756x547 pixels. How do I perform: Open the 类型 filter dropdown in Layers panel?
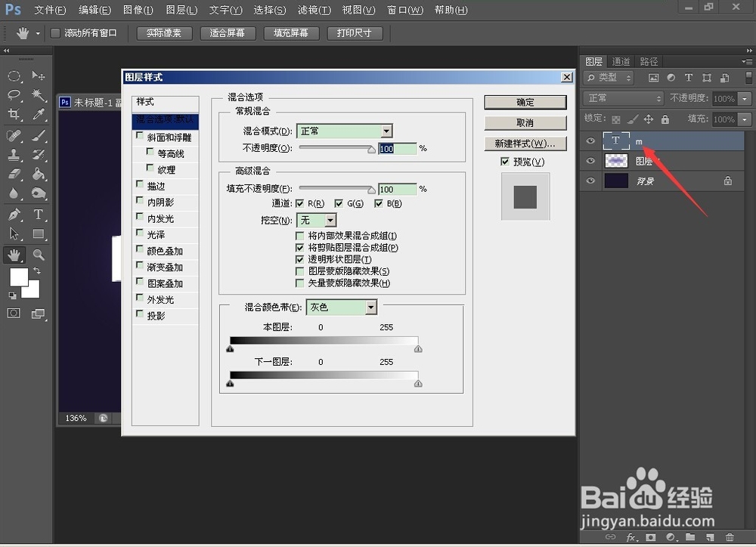pyautogui.click(x=608, y=78)
